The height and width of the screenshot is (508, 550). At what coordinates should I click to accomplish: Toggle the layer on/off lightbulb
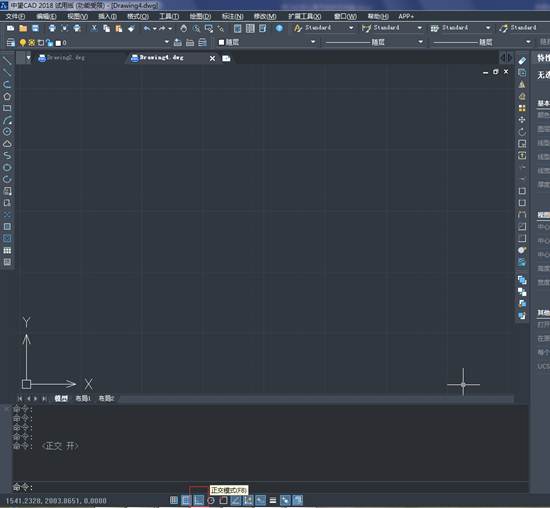(22, 43)
